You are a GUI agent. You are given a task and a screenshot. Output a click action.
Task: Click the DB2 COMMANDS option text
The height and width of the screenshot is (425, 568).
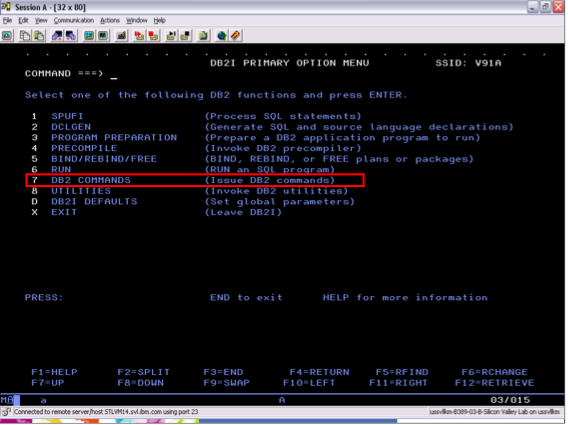point(91,180)
